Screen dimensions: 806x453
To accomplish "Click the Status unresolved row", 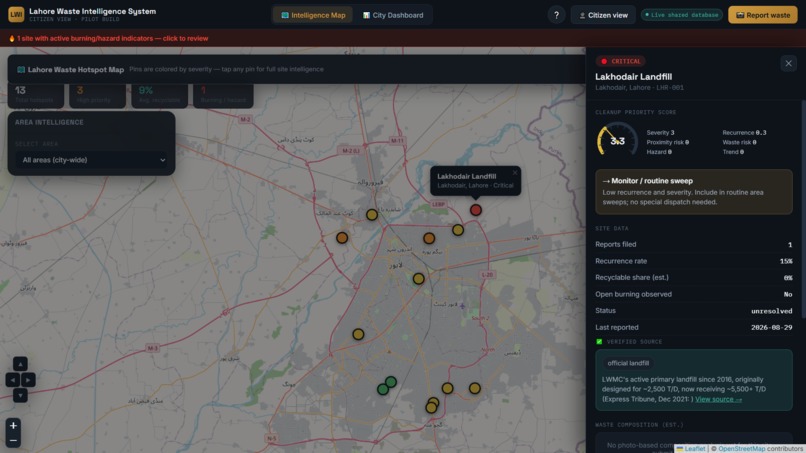I will [x=693, y=311].
